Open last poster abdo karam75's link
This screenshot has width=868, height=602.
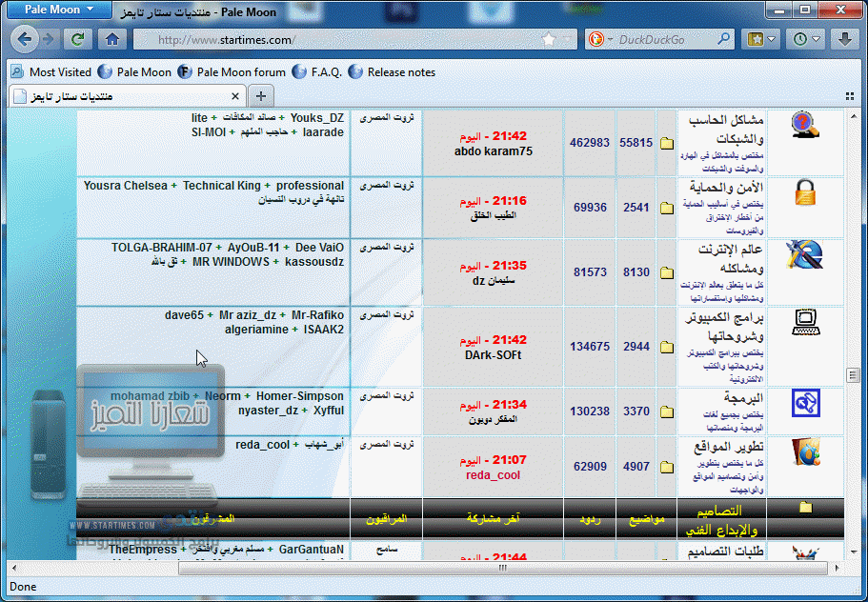494,151
